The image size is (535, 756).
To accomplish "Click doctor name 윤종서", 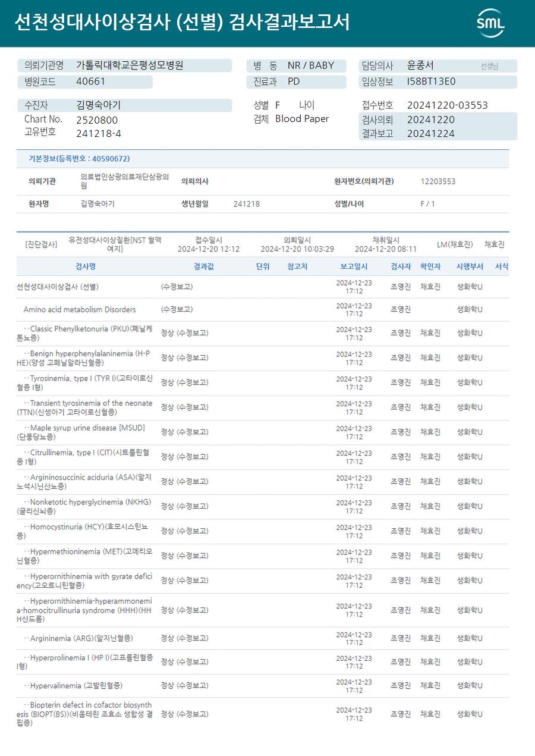I will coord(420,65).
